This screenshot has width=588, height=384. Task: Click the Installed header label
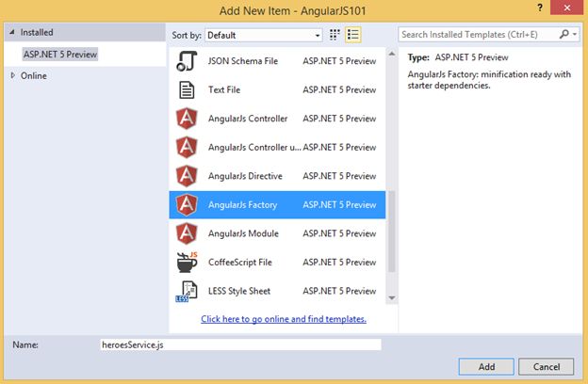pyautogui.click(x=37, y=33)
